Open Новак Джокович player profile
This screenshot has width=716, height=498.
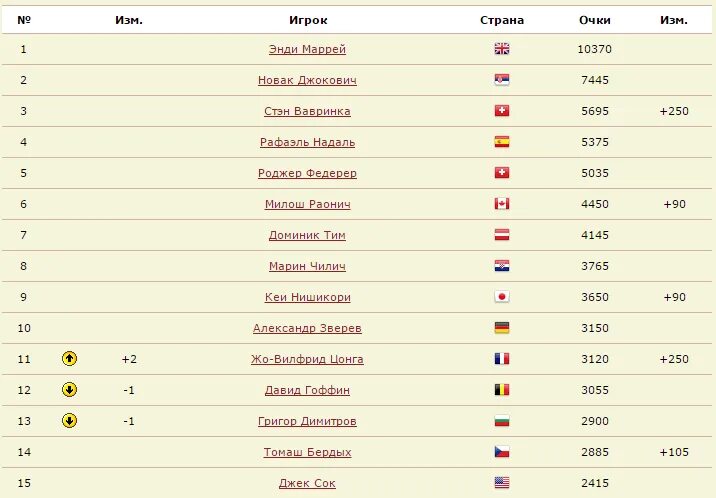pos(307,80)
